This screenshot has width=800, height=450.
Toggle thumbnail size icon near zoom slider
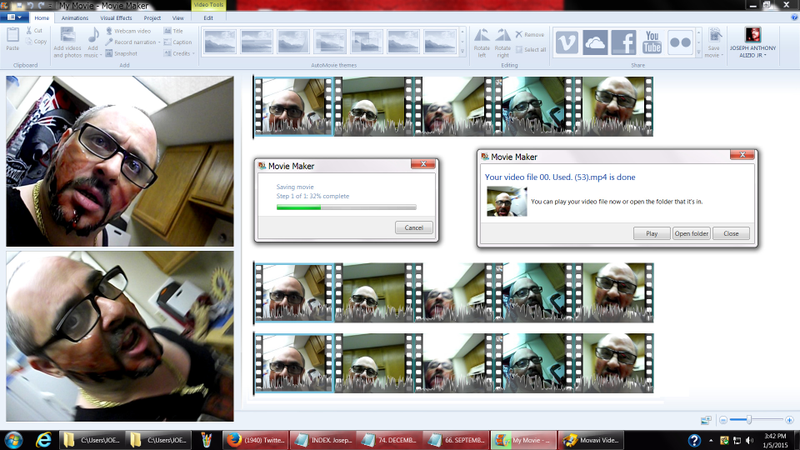point(706,420)
